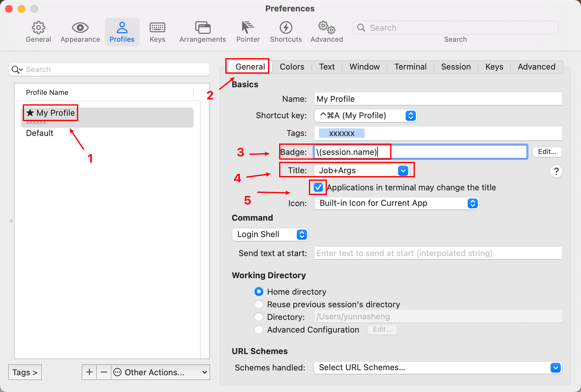Screen dimensions: 581x392
Task: Open the Select URL Schemes dropdown
Action: (x=438, y=368)
